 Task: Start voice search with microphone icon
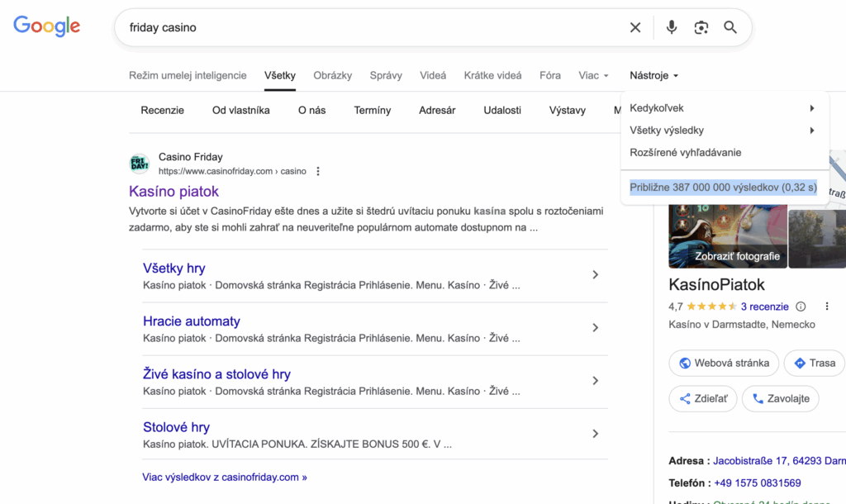672,27
